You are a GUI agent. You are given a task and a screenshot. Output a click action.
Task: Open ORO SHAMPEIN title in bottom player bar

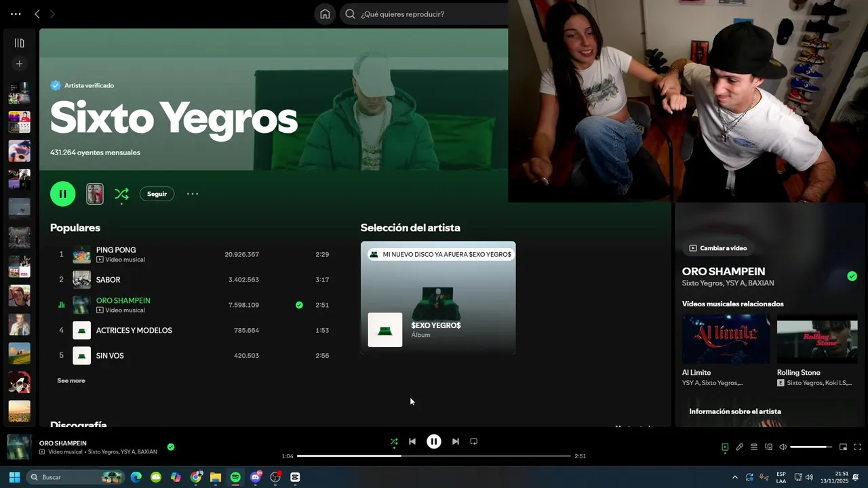[x=63, y=443]
